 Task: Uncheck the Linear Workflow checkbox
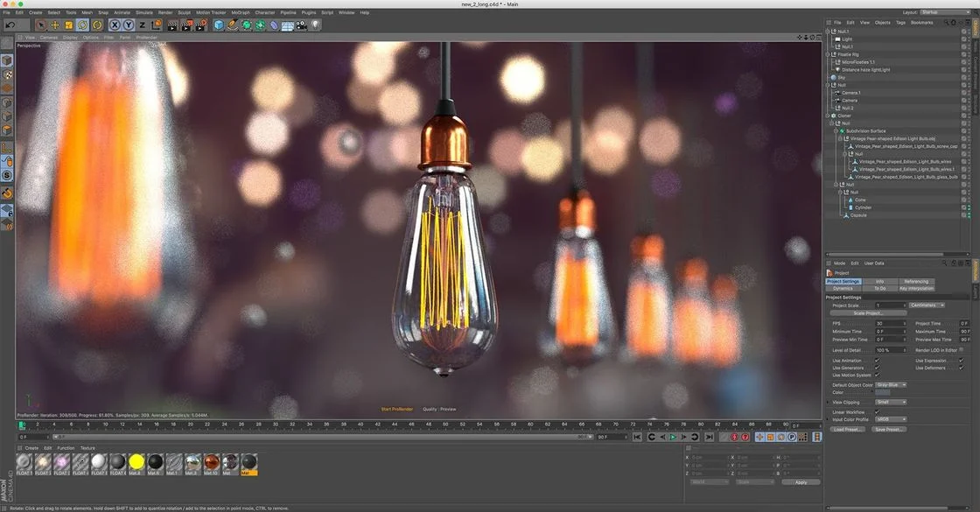pyautogui.click(x=876, y=410)
